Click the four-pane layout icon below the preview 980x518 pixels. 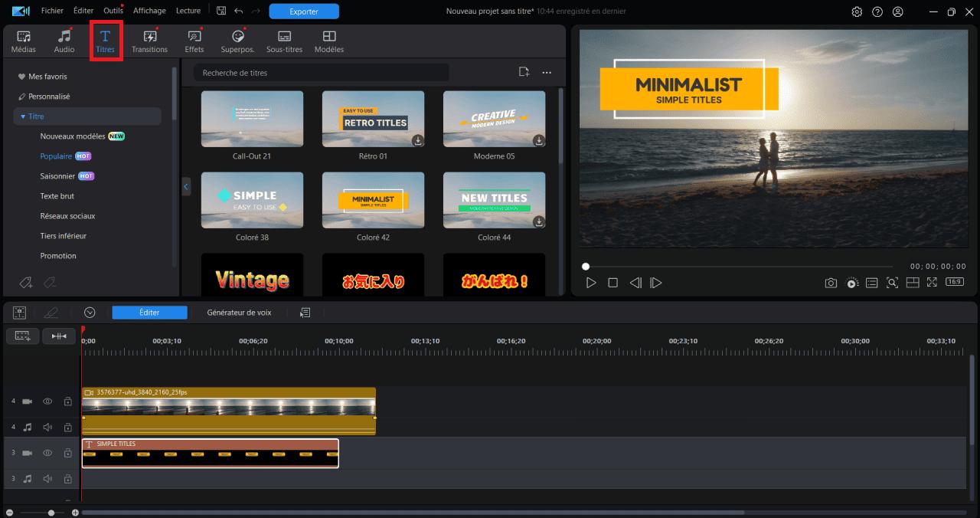click(x=912, y=283)
